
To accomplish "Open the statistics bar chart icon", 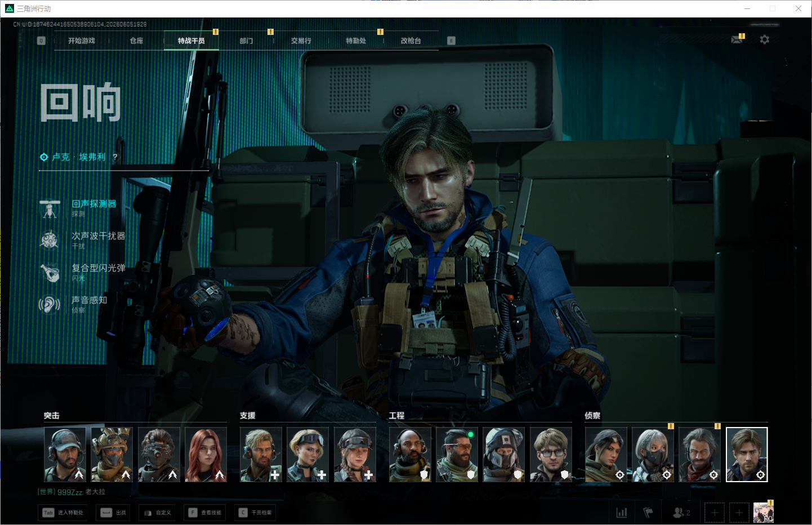I will coord(622,513).
